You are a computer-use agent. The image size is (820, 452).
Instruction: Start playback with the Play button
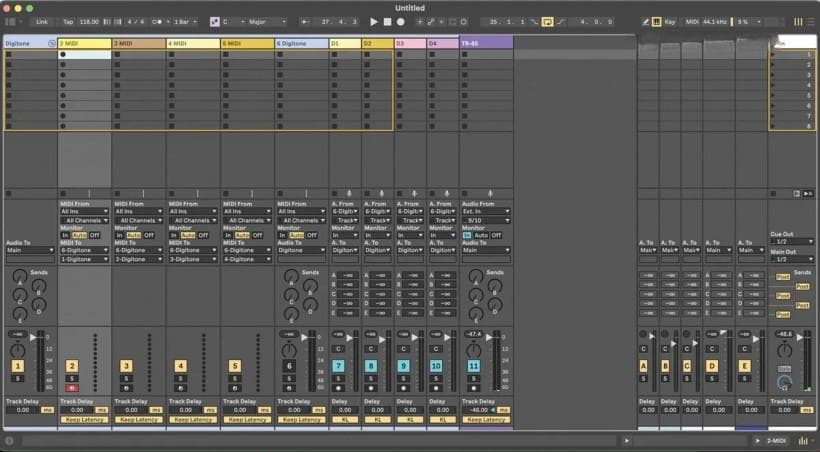tap(373, 22)
